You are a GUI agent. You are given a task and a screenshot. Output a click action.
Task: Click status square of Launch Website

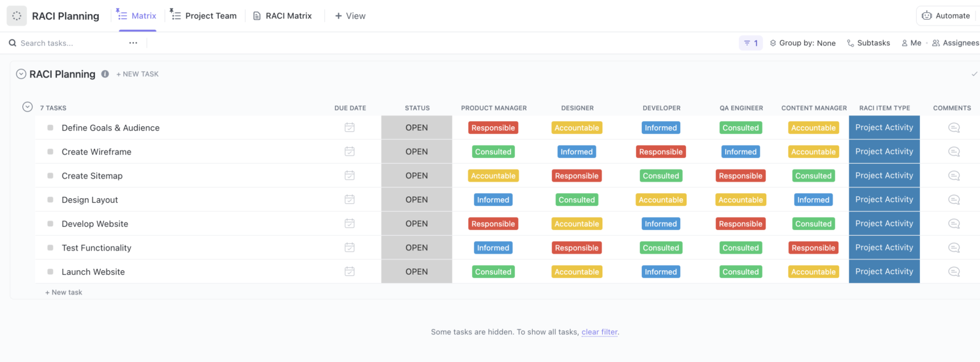click(50, 271)
